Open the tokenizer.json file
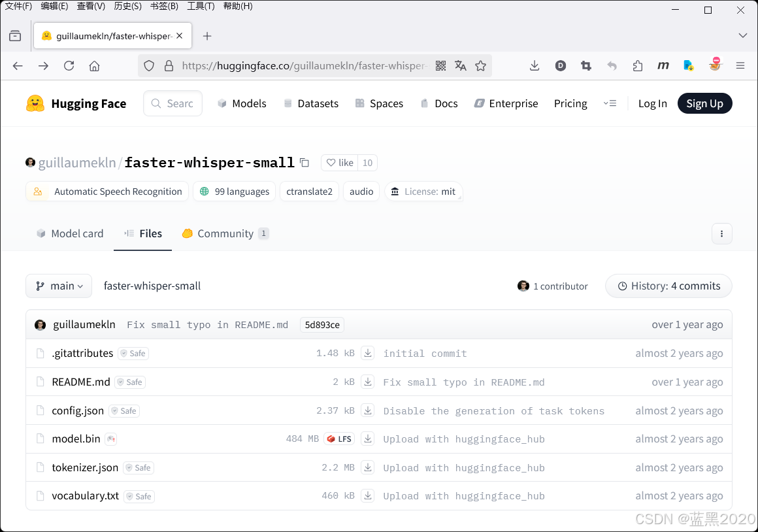The width and height of the screenshot is (758, 532). (85, 468)
